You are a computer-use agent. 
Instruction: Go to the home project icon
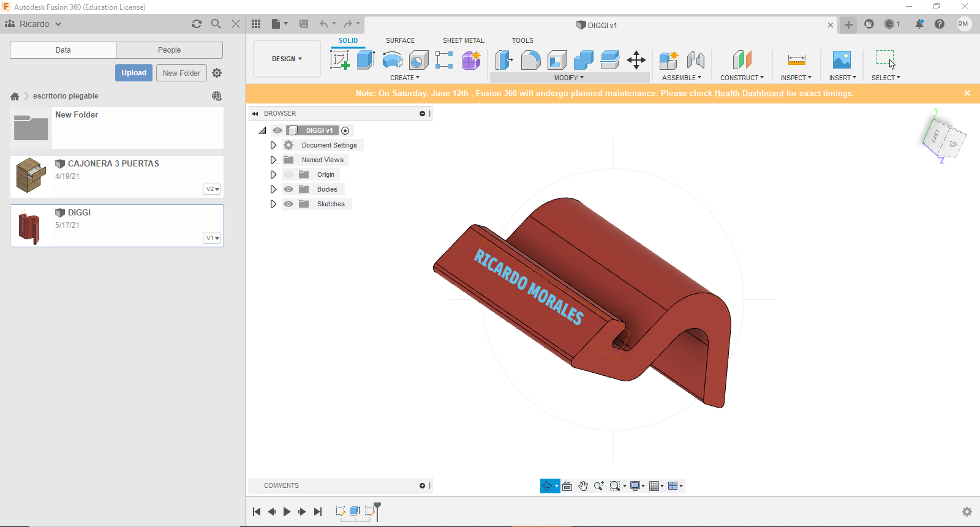tap(15, 96)
